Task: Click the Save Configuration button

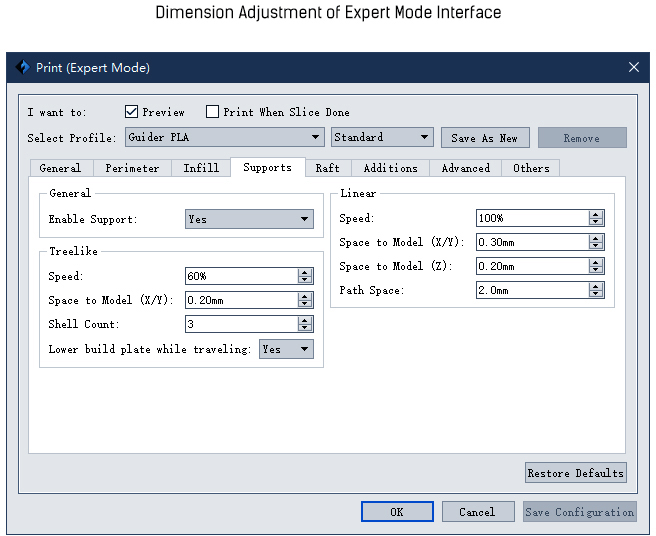Action: click(580, 512)
